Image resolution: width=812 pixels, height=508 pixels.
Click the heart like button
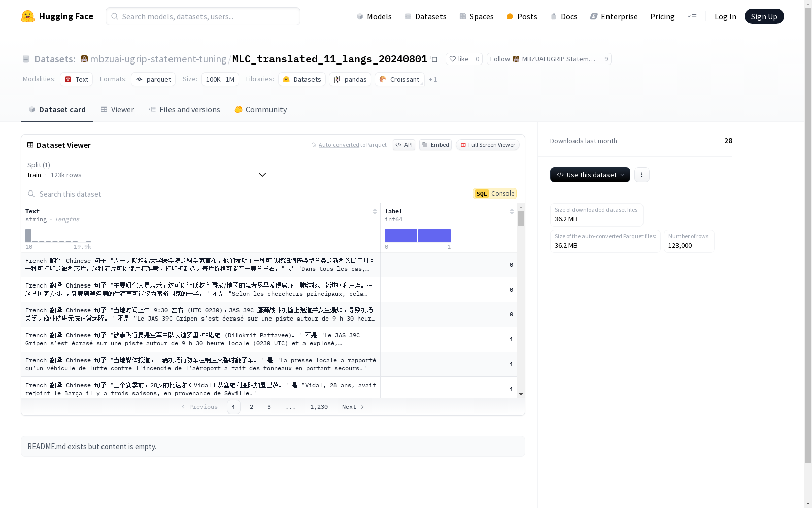(x=459, y=59)
